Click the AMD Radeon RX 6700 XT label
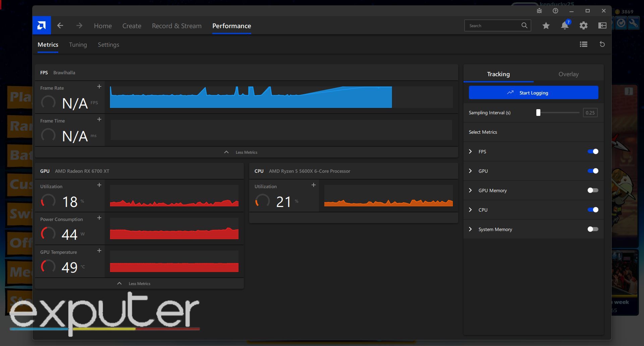Screen dimensions: 644x346 click(82, 171)
